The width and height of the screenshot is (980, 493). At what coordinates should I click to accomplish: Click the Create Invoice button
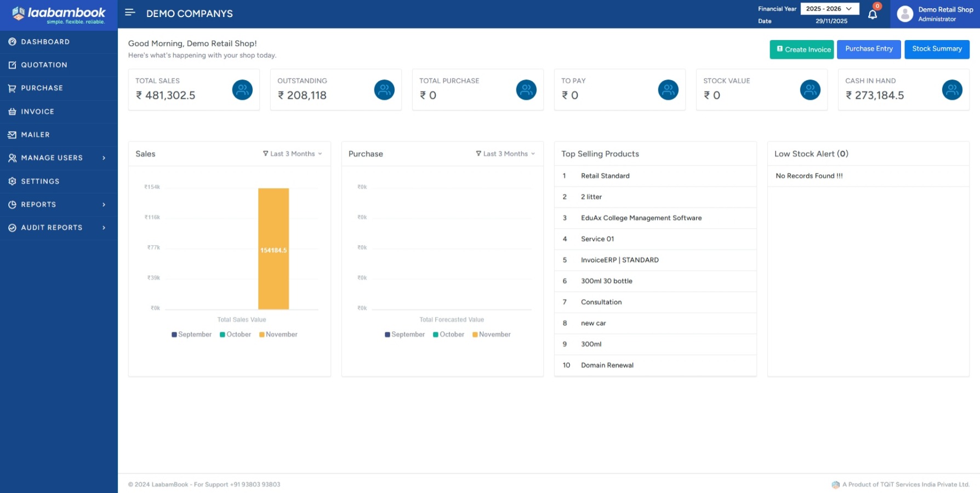pyautogui.click(x=801, y=49)
